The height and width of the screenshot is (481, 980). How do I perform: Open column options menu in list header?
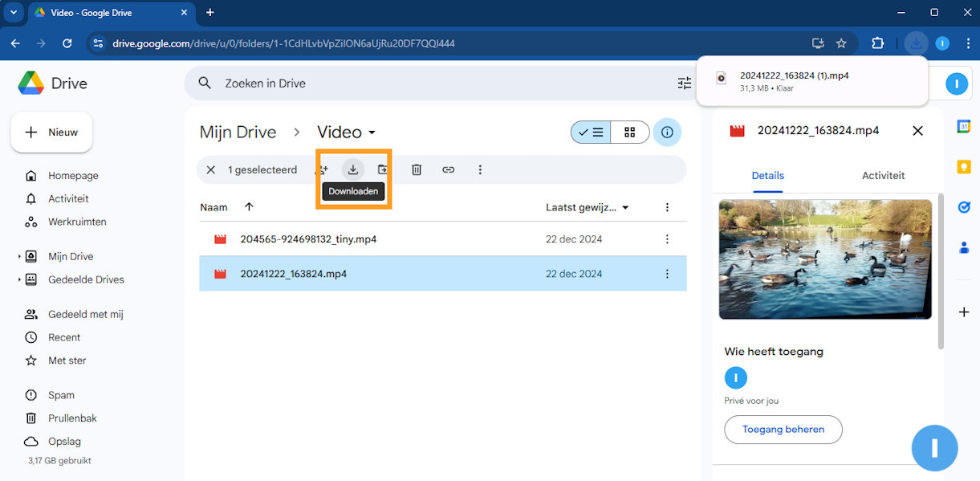(x=667, y=207)
